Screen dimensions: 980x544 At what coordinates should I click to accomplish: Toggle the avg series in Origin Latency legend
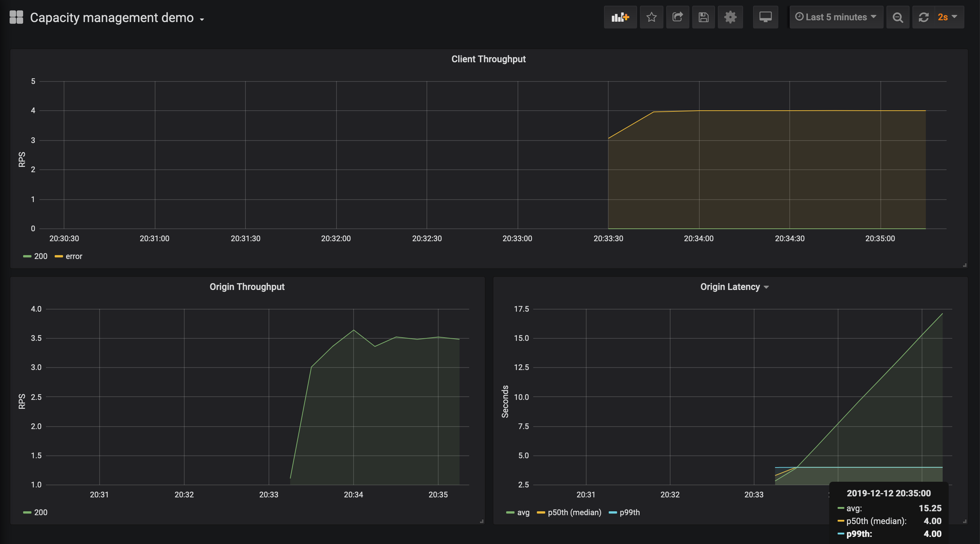click(x=523, y=512)
